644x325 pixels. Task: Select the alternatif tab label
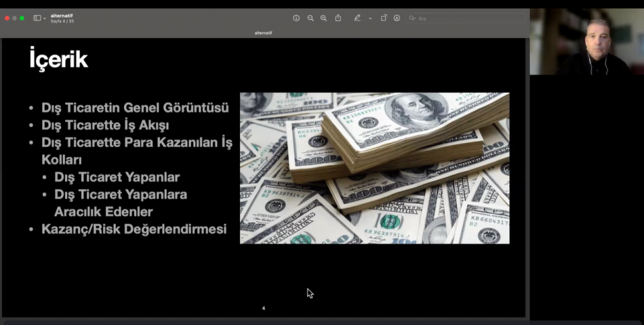tap(263, 32)
